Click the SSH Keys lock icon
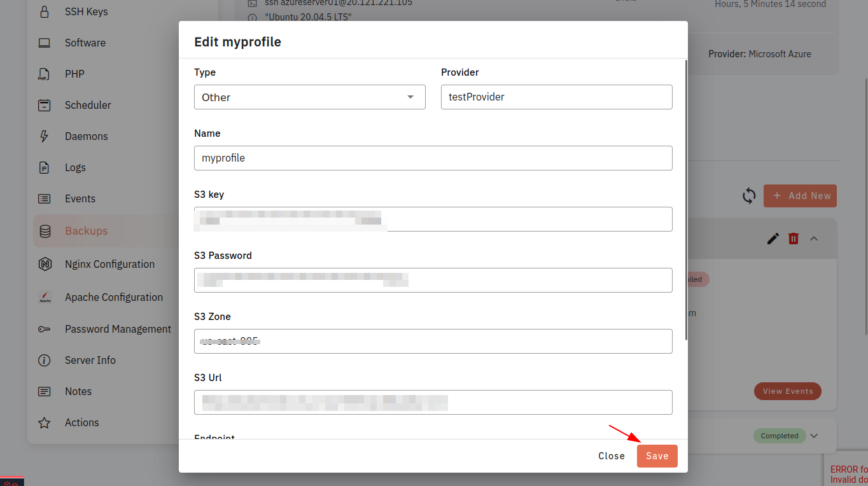 pyautogui.click(x=44, y=11)
